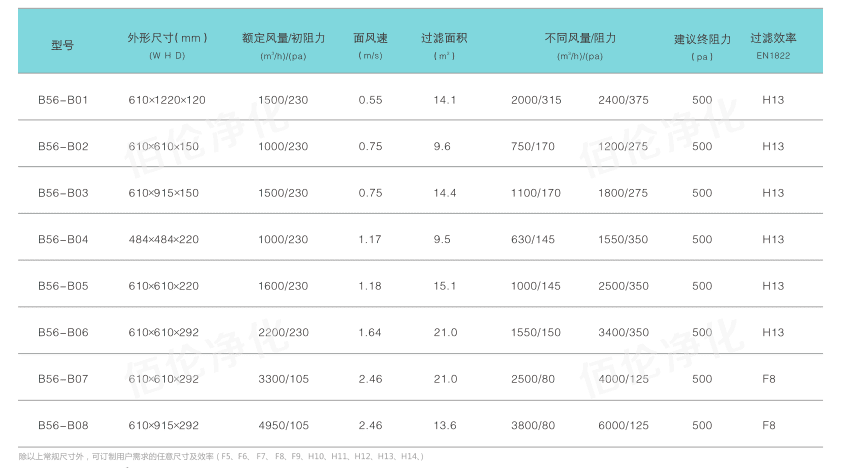This screenshot has height=468, width=845.
Task: Click filter area 15.1
Action: 445,286
